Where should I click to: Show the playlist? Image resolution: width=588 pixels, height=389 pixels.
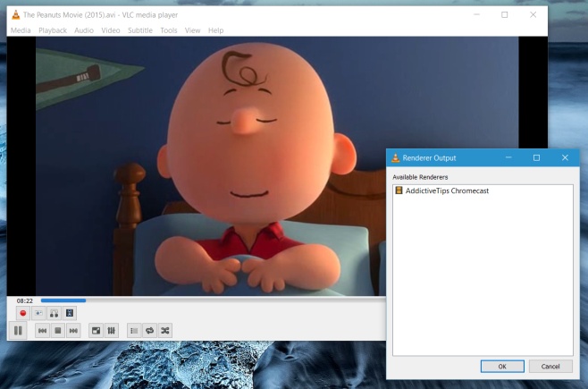pos(134,331)
